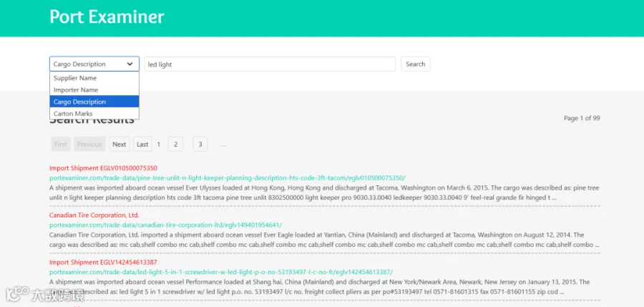Click the Ever Ulysses shipment description text
The height and width of the screenshot is (307, 644).
pos(324,193)
